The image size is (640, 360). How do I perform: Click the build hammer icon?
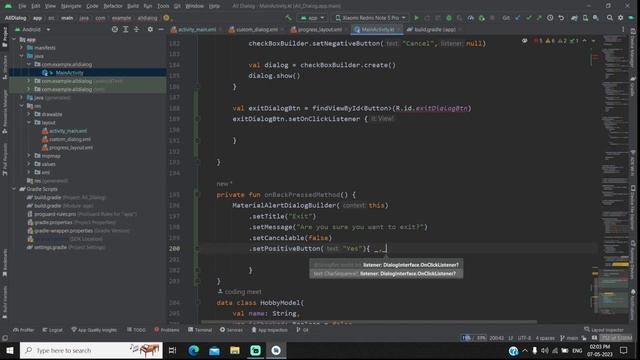289,18
